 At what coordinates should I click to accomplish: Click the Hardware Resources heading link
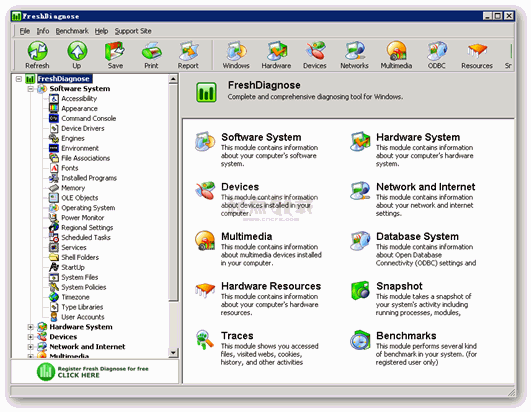point(271,286)
